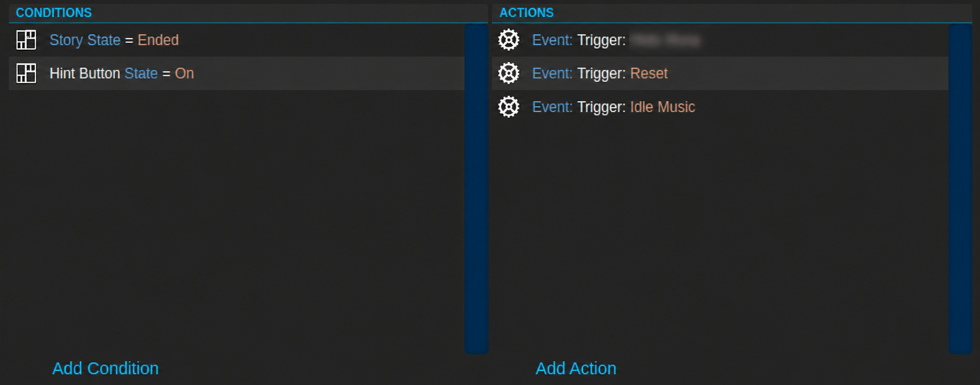Click the Hint Button condition grid icon
The width and height of the screenshot is (980, 385).
tap(26, 73)
